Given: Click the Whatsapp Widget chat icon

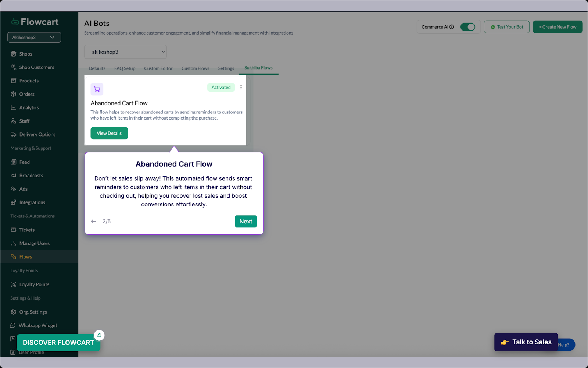Looking at the screenshot, I should [x=13, y=325].
